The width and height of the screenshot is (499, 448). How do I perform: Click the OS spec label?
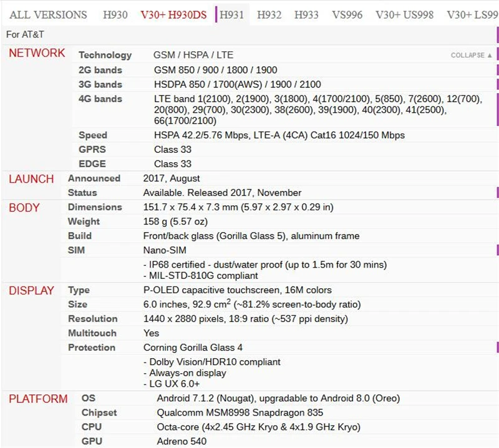[x=89, y=398]
